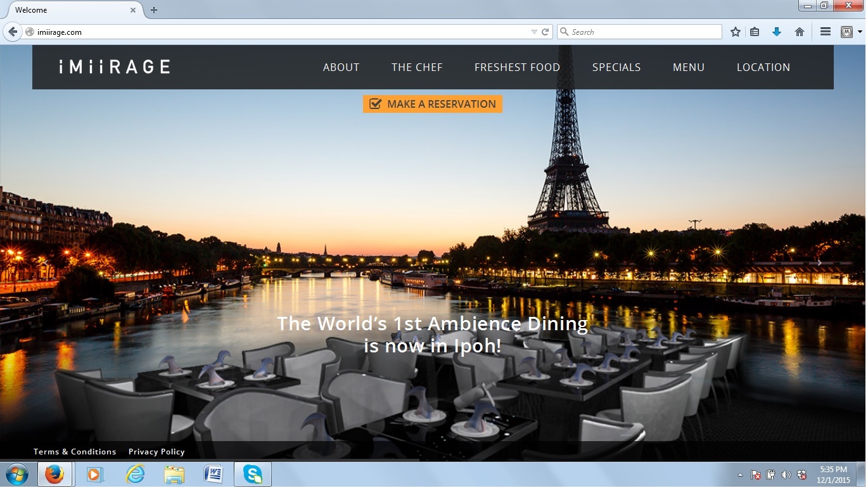Open Microsoft Word from taskbar
The height and width of the screenshot is (488, 868).
pyautogui.click(x=214, y=474)
